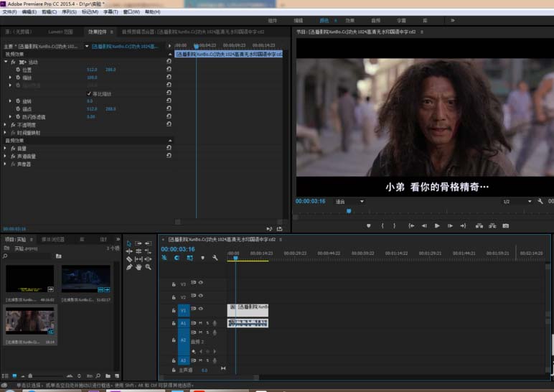Toggle V1 track output eye icon
The height and width of the screenshot is (392, 554).
coord(200,309)
